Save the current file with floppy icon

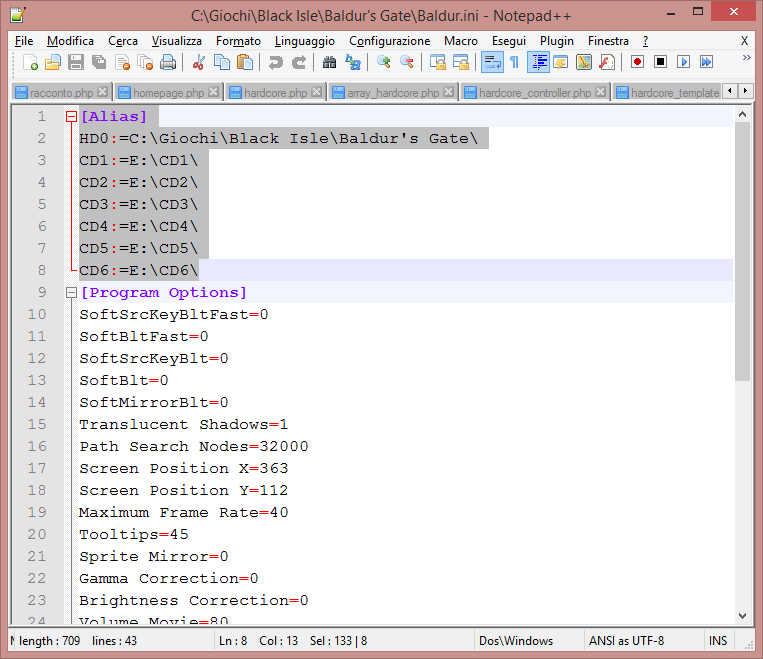point(75,62)
